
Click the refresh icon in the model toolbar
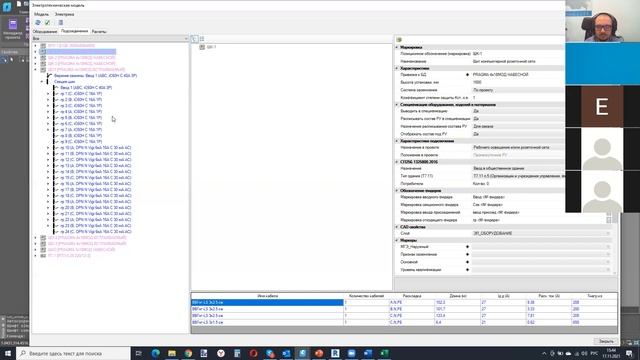pyautogui.click(x=38, y=22)
